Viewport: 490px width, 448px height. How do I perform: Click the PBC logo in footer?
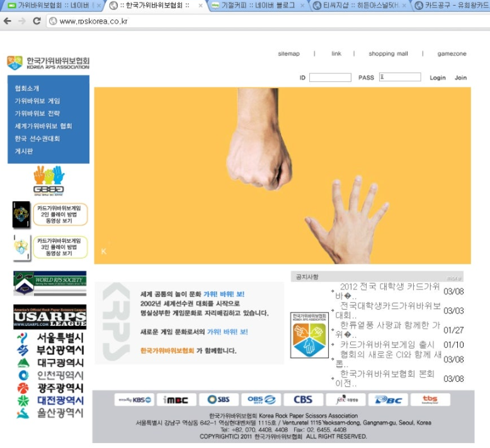(x=388, y=400)
